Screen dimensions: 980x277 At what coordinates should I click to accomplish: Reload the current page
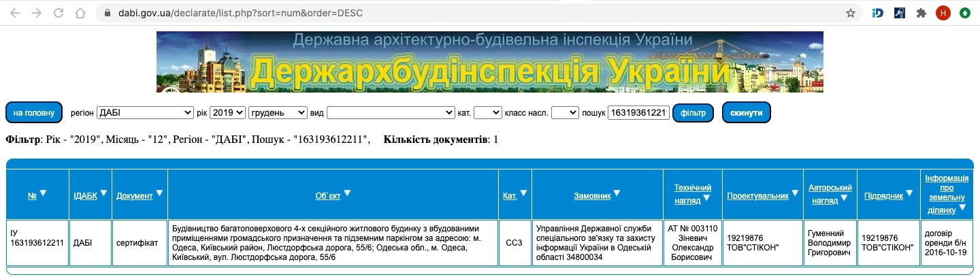pyautogui.click(x=59, y=13)
